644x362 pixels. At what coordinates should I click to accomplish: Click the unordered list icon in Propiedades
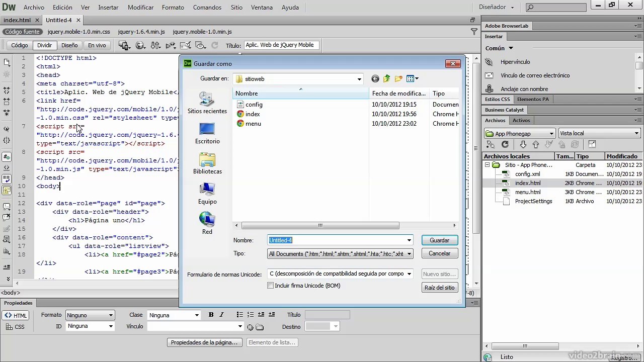pos(239,315)
